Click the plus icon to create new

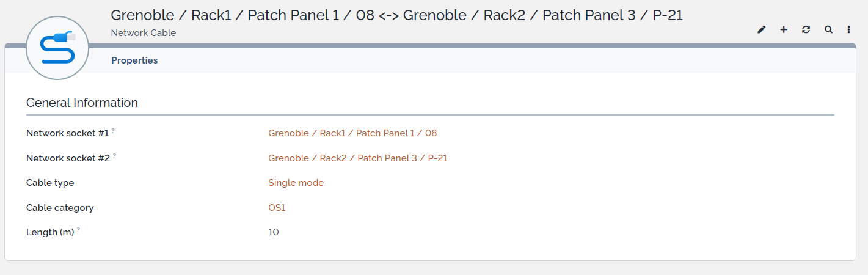tap(784, 29)
